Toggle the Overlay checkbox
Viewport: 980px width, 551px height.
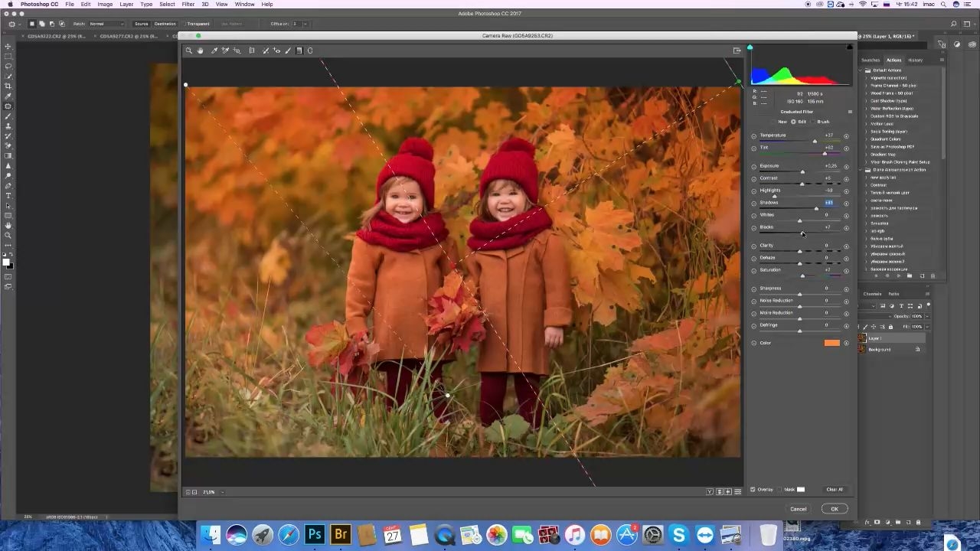click(753, 490)
